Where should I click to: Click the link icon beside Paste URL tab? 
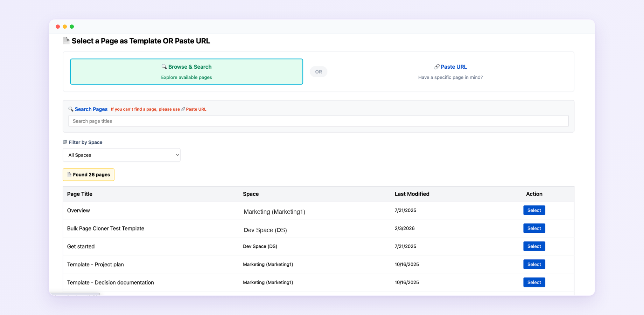point(437,66)
